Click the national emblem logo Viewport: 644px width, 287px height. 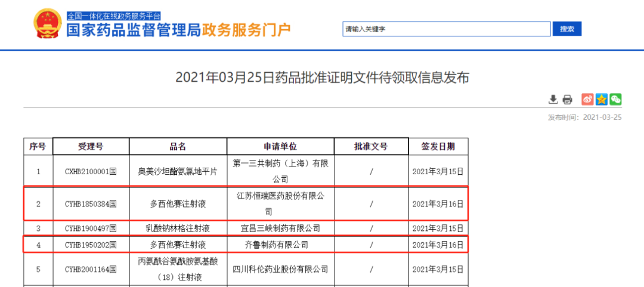[48, 24]
